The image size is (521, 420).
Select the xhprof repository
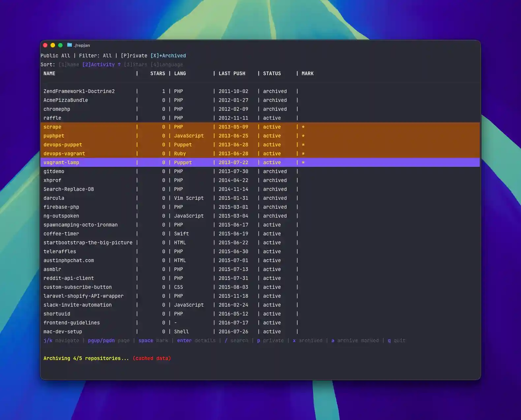pos(52,180)
